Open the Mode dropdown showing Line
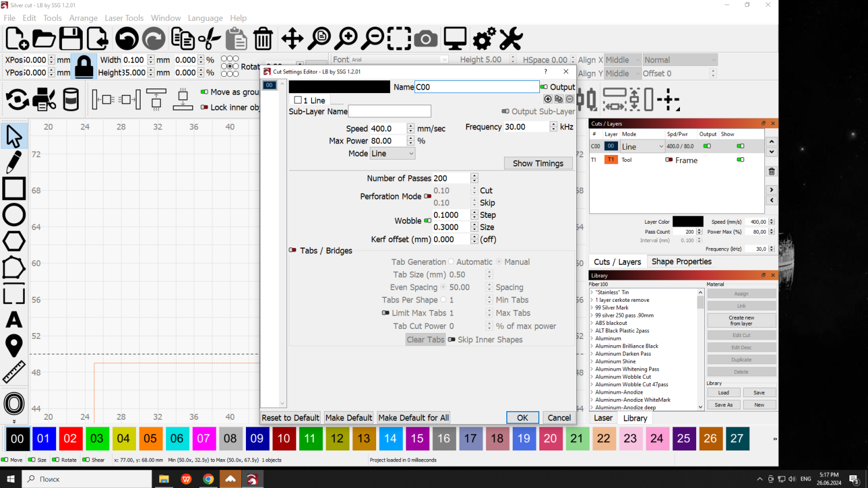868x488 pixels. click(x=392, y=153)
